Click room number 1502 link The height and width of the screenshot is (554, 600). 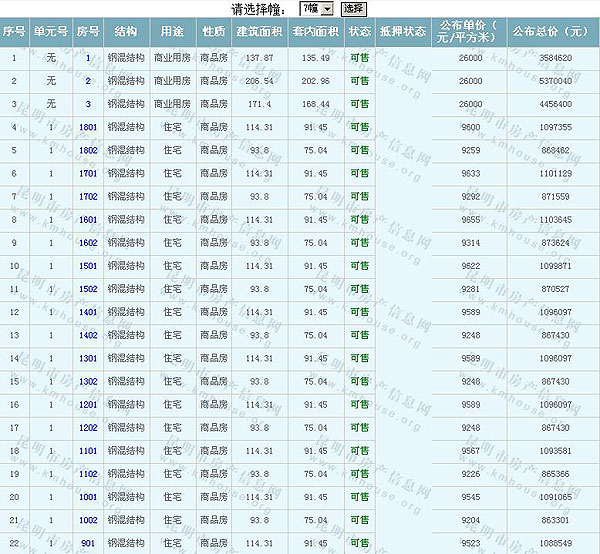(x=88, y=289)
